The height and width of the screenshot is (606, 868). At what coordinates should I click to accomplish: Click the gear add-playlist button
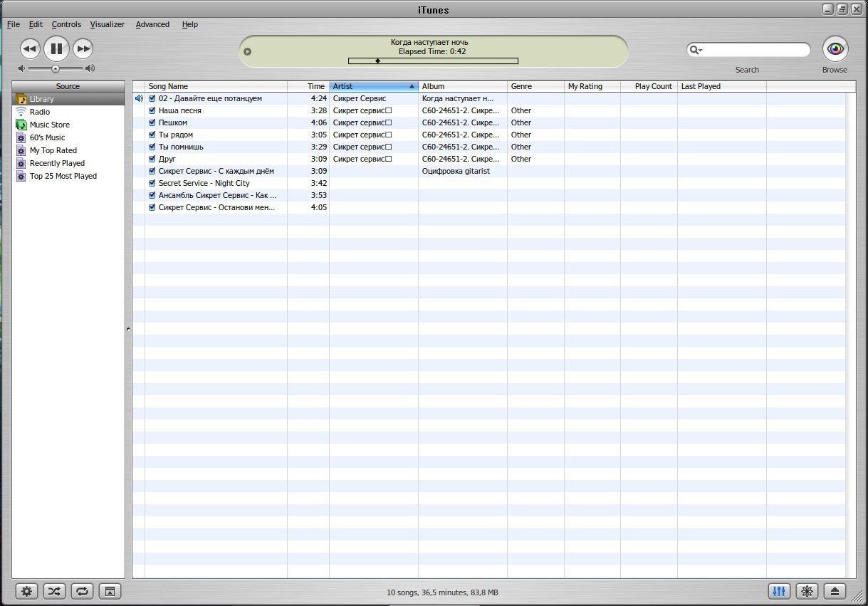tap(27, 591)
